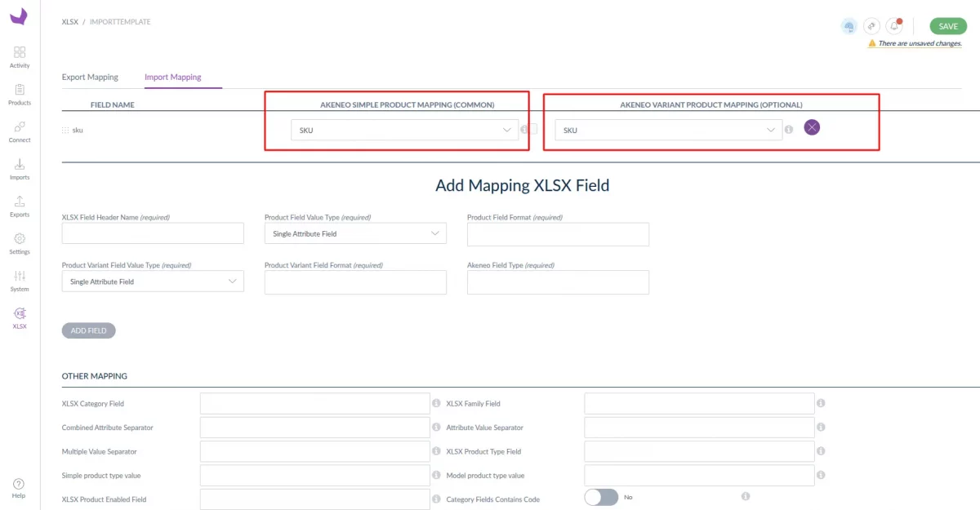Show info for Attribute Value Separator

point(821,427)
